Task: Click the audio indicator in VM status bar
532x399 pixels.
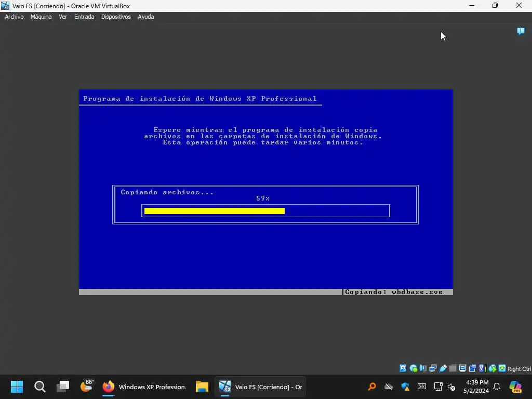Action: click(423, 368)
